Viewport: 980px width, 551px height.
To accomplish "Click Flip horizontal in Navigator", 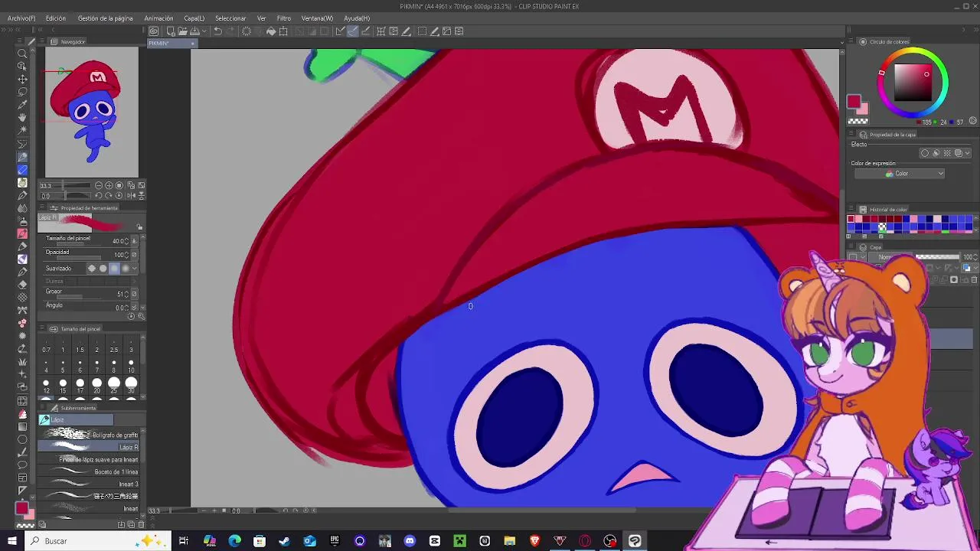I will click(x=131, y=195).
